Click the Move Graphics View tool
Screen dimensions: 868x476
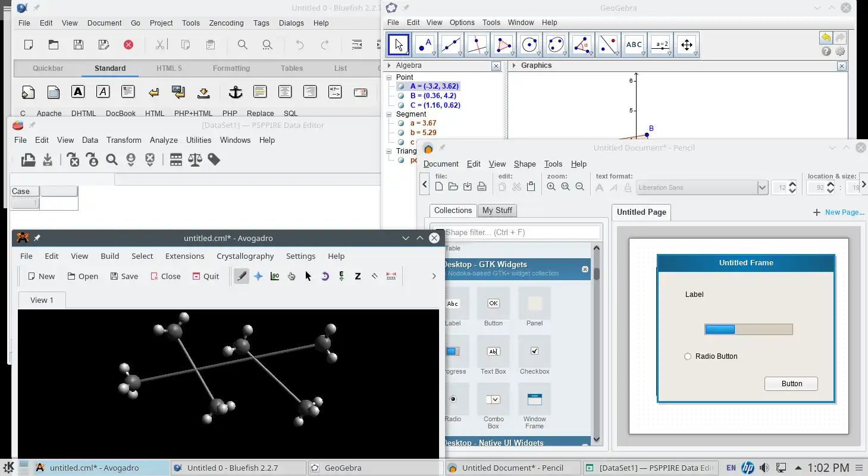click(x=686, y=45)
